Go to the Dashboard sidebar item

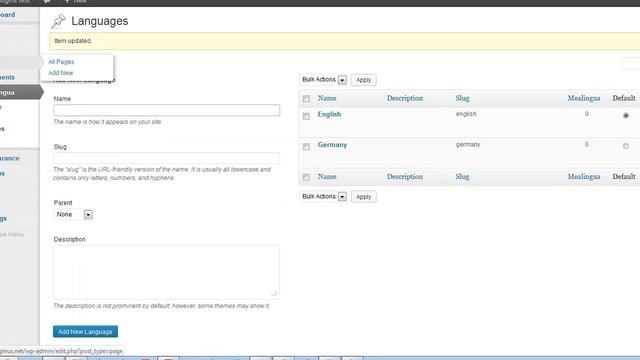tap(7, 15)
